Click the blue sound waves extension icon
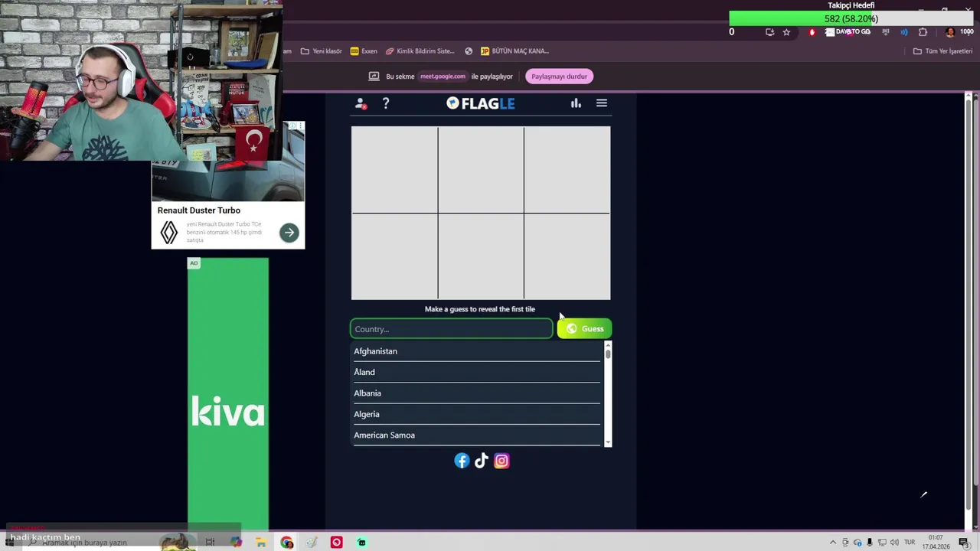The height and width of the screenshot is (551, 980). click(x=904, y=32)
